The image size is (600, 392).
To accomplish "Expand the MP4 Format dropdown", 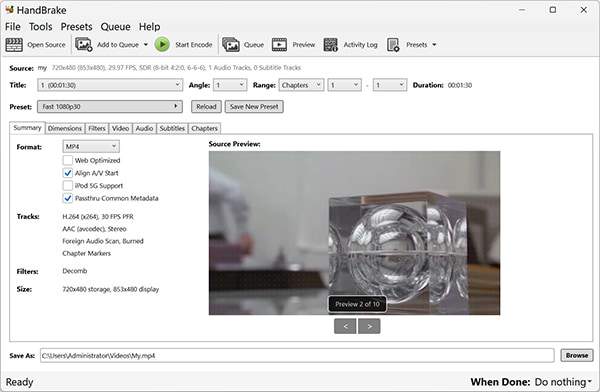I will [91, 146].
